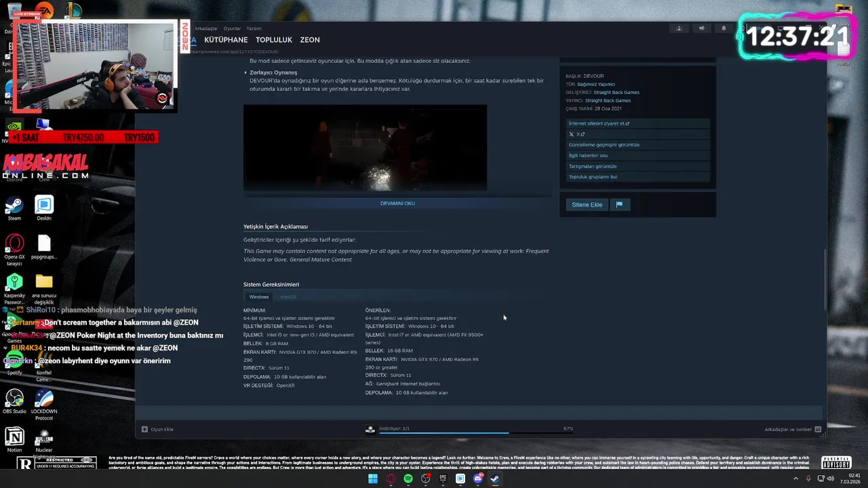The image size is (868, 488).
Task: Open the Oyunlar menu
Action: (x=233, y=28)
